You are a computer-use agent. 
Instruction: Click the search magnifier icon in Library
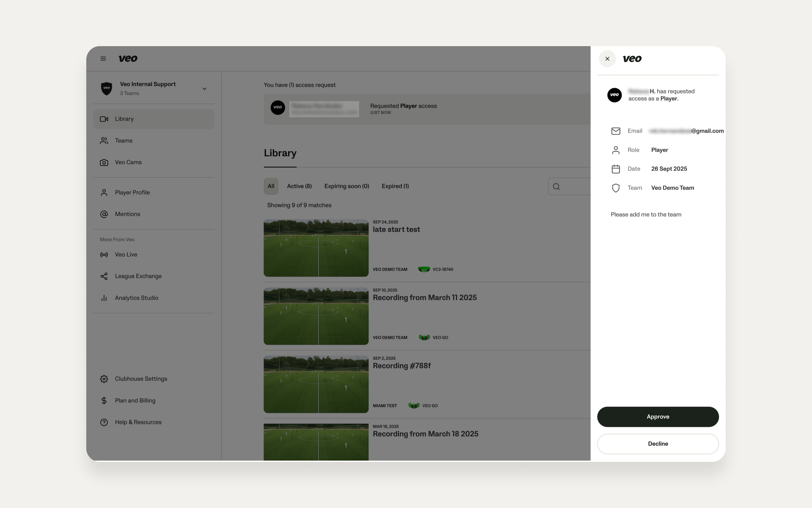pyautogui.click(x=557, y=187)
